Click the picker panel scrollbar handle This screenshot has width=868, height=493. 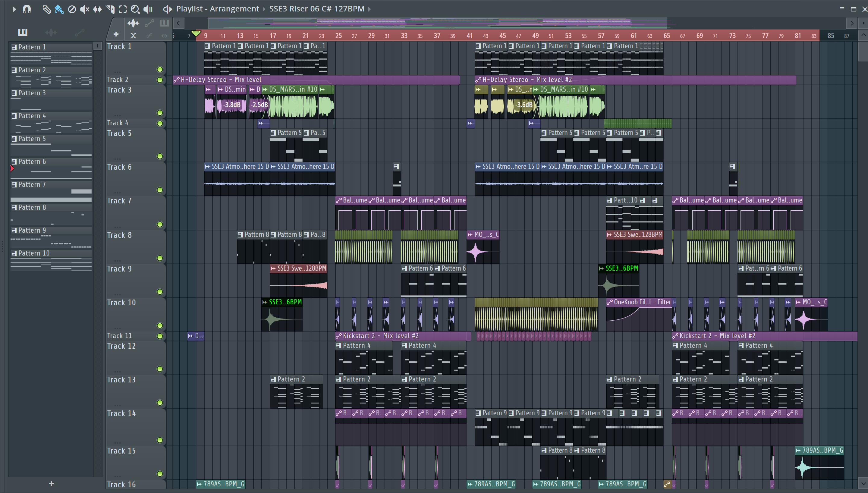97,46
